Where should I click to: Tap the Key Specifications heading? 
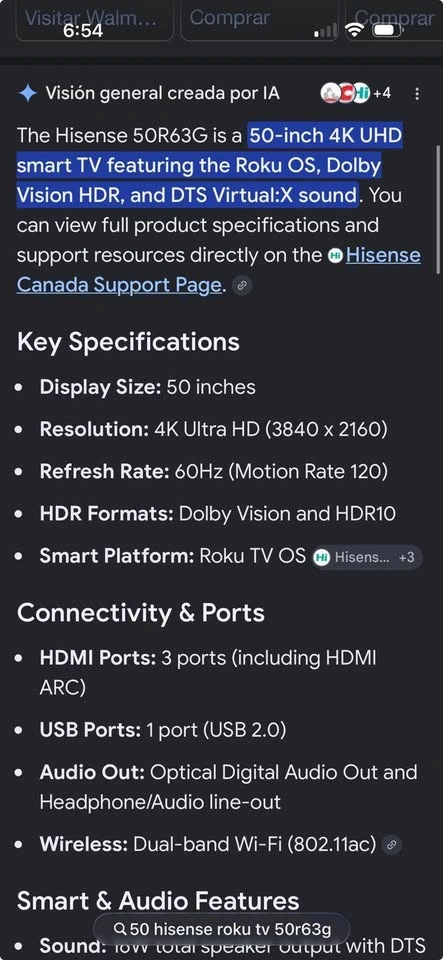(x=128, y=342)
